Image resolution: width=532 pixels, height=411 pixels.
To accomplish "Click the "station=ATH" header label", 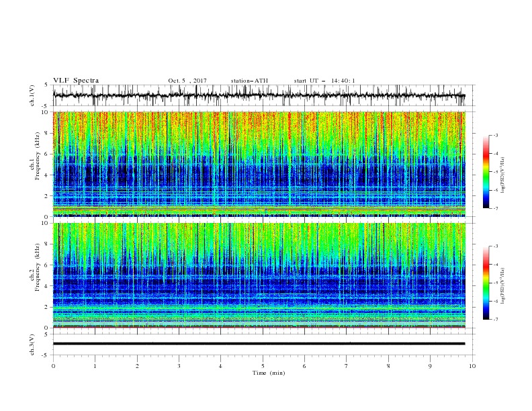I will point(249,81).
